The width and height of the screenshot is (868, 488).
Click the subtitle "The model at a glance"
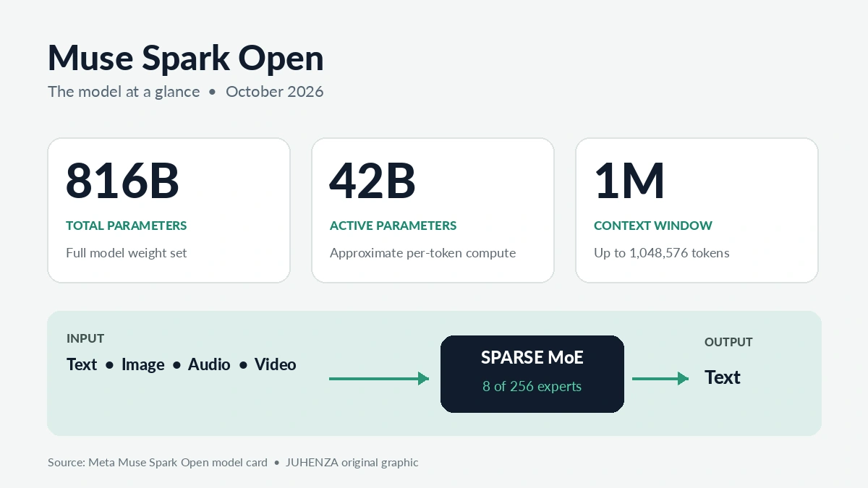[124, 92]
